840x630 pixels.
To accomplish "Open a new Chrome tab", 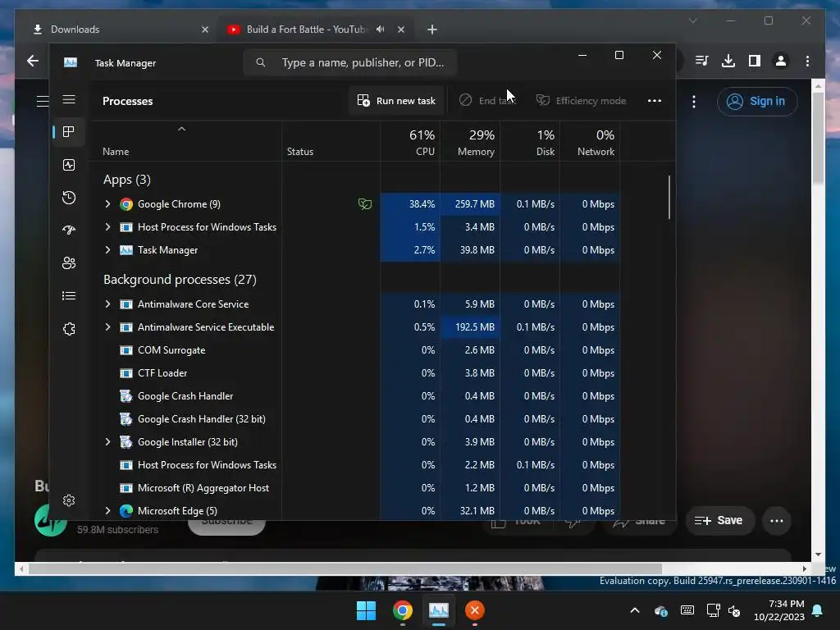I will pyautogui.click(x=431, y=30).
